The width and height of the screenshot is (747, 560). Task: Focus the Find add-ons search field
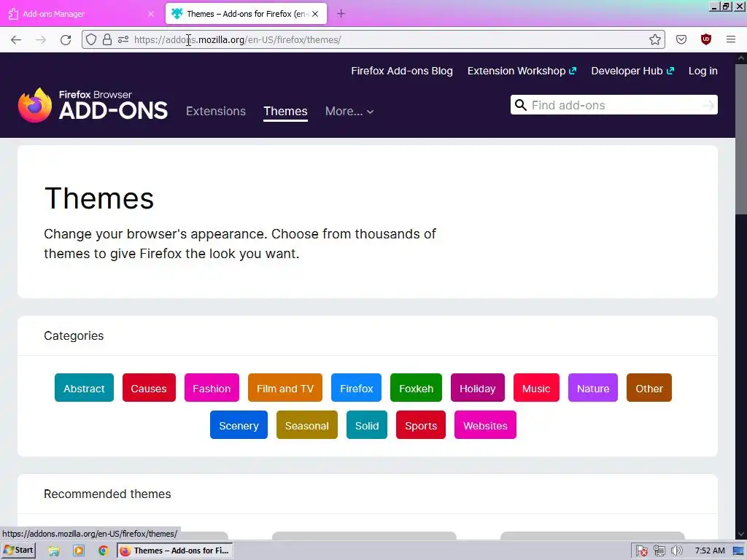[x=614, y=105]
